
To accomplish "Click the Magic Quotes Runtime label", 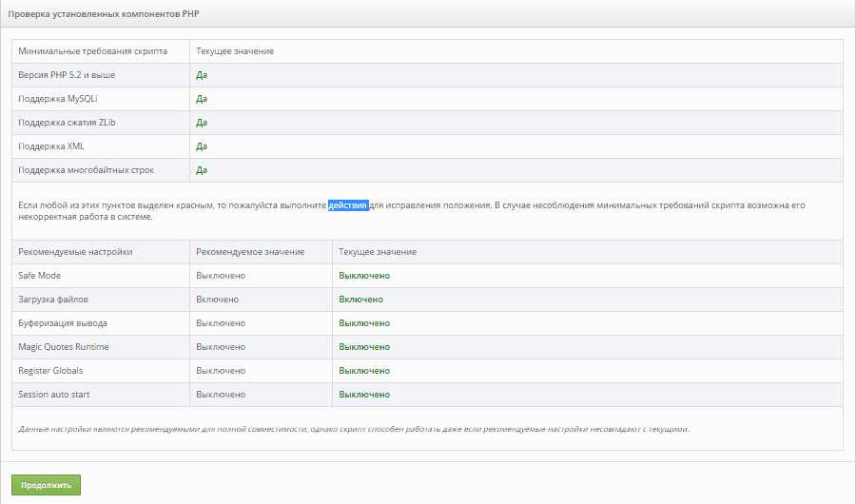I will tap(64, 347).
